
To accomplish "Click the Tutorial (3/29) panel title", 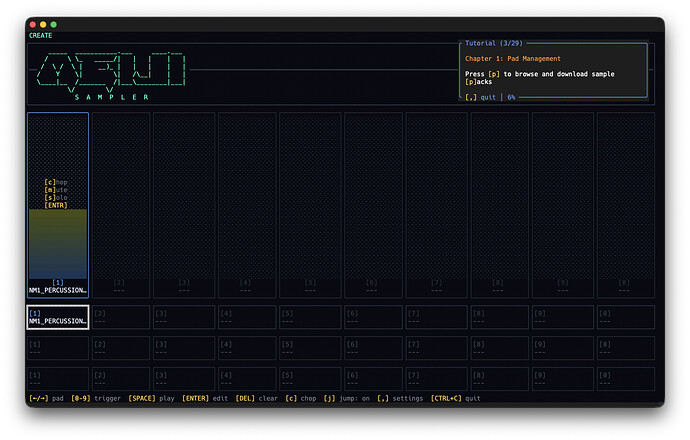I will coord(494,43).
